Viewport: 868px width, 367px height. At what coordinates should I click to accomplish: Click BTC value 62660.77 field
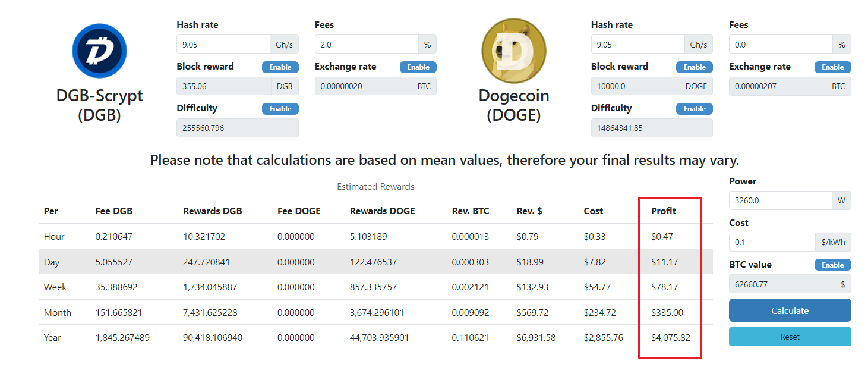[x=782, y=284]
